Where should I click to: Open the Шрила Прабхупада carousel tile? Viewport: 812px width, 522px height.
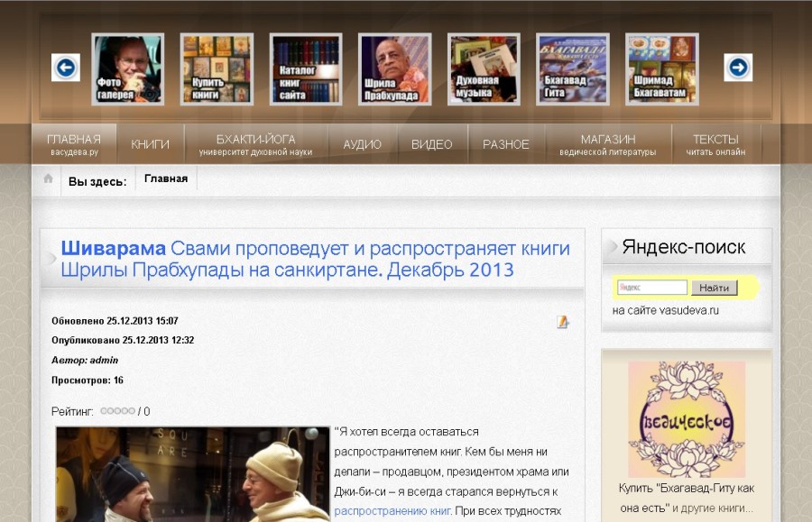pos(394,69)
